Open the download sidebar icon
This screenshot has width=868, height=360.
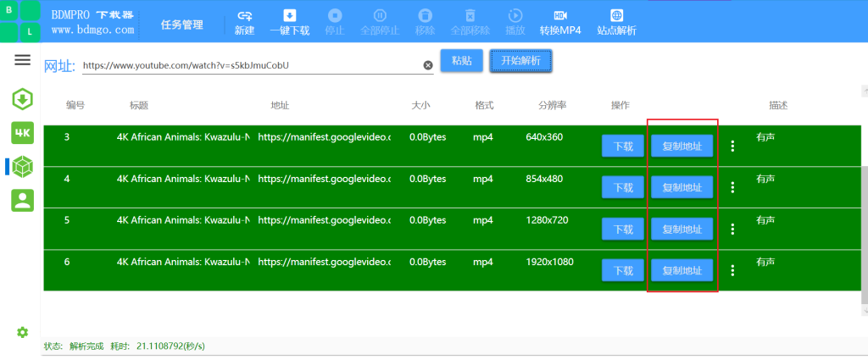(x=23, y=100)
